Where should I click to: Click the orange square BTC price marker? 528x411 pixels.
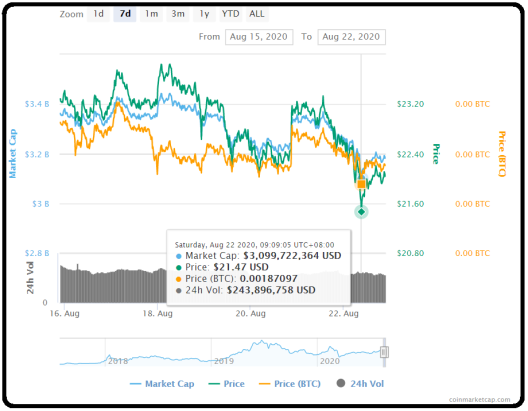tap(361, 184)
